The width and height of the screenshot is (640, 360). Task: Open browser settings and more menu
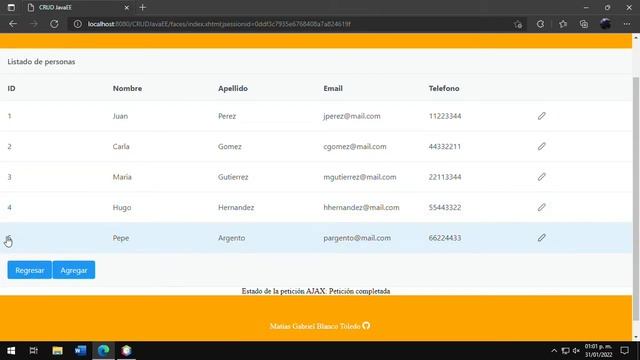[x=627, y=24]
